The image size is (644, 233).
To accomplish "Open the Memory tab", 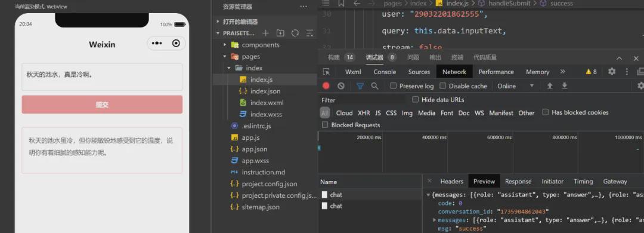I will [538, 72].
